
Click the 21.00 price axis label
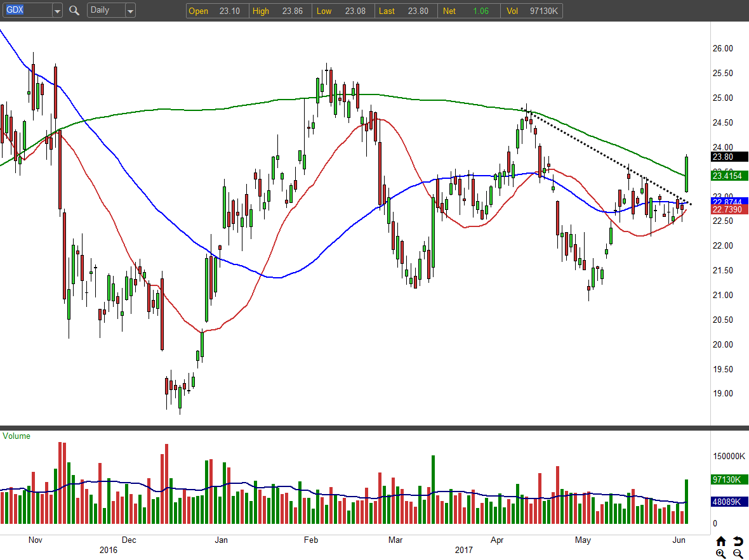click(x=723, y=295)
